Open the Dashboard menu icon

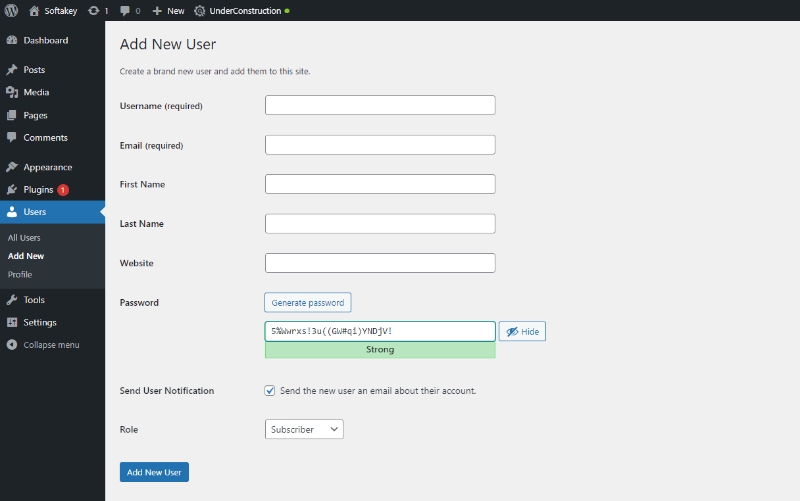coord(12,41)
